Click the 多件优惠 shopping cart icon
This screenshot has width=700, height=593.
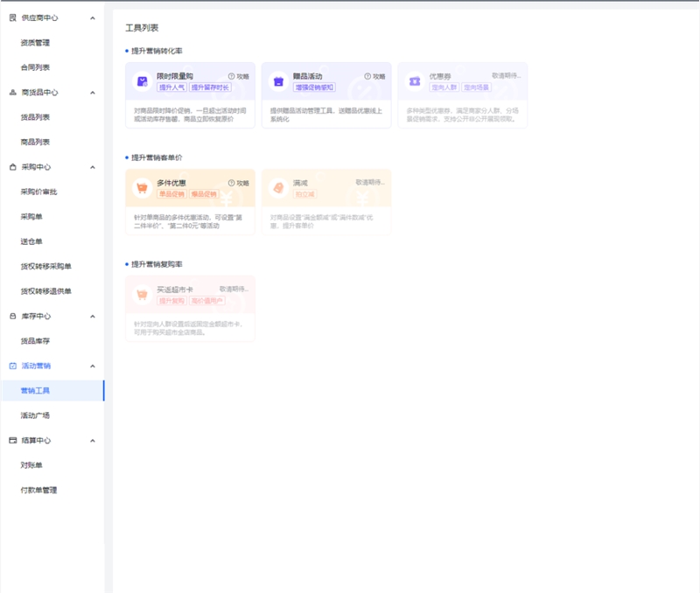click(142, 188)
